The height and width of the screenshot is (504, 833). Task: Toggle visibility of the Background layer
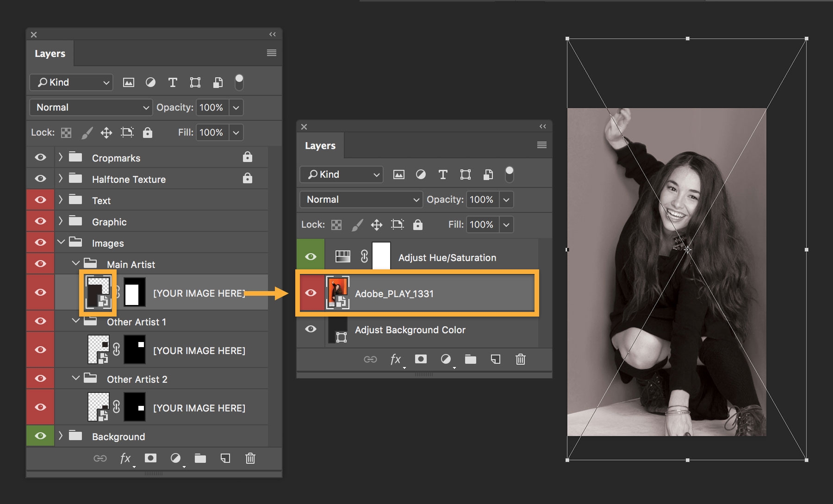[40, 436]
